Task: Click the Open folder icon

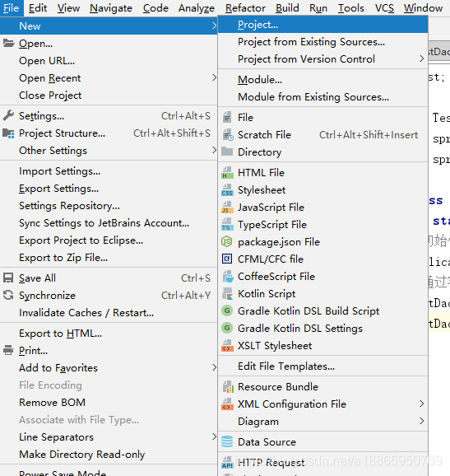Action: pos(9,44)
